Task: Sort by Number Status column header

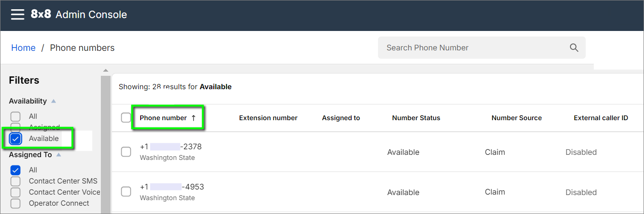Action: [416, 118]
